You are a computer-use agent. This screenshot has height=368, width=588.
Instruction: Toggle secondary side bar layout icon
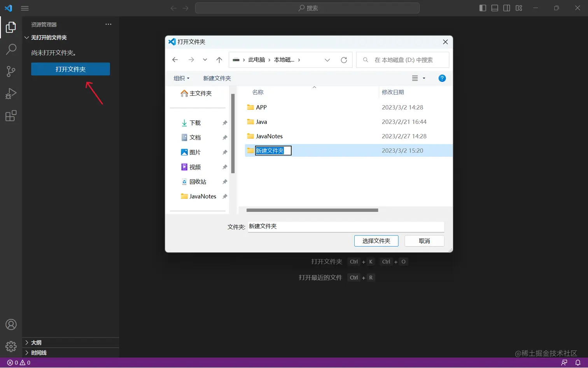(x=507, y=8)
